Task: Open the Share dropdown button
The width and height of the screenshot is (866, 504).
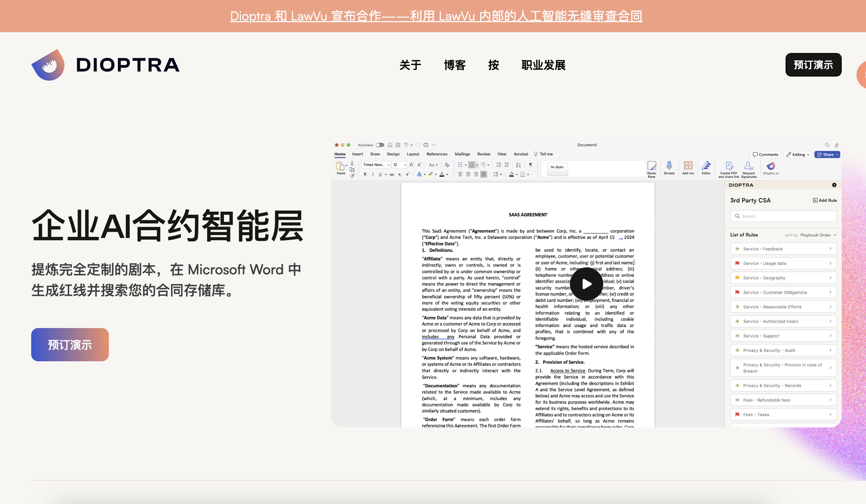Action: [827, 154]
